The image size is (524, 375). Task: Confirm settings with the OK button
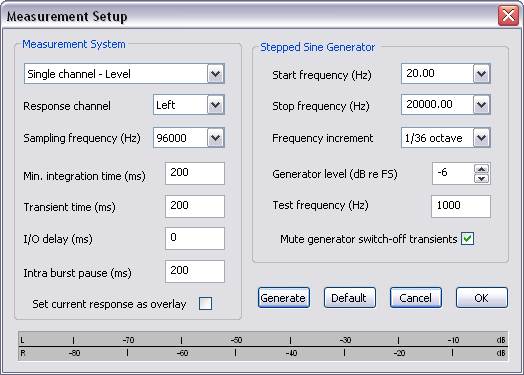pos(482,298)
